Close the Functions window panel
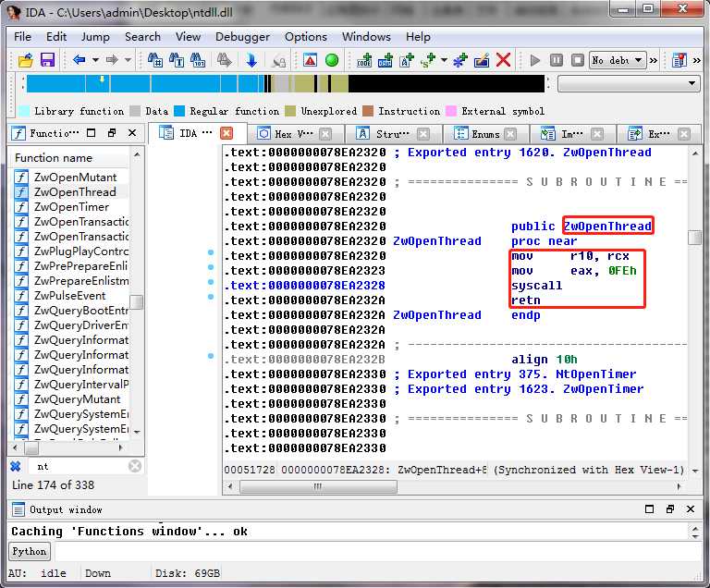The image size is (710, 588). (x=132, y=133)
